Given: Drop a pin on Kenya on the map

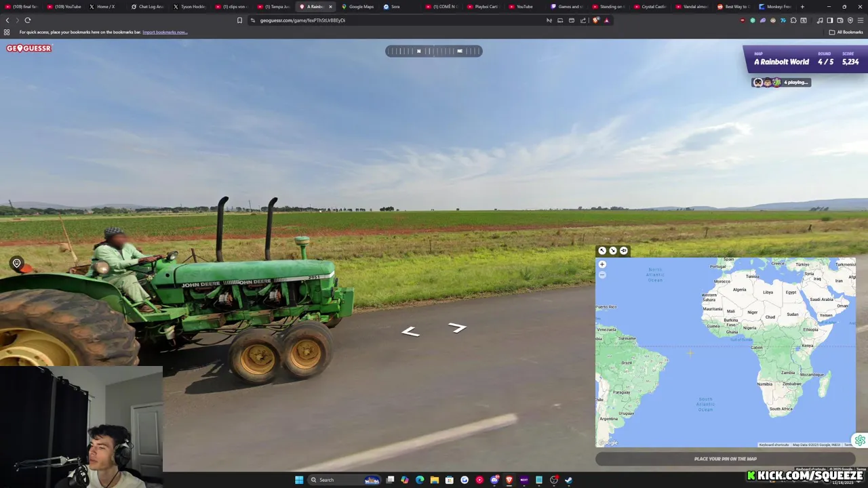Looking at the screenshot, I should pyautogui.click(x=808, y=346).
